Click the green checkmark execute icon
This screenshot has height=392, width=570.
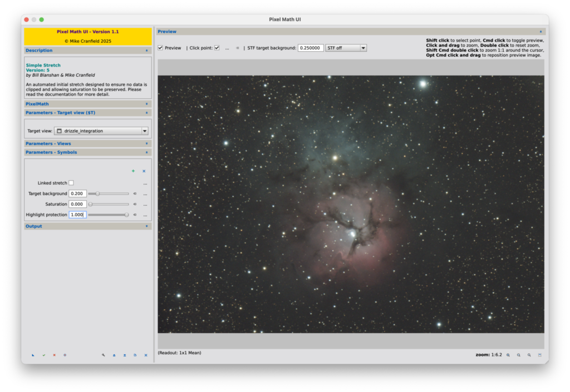(44, 355)
